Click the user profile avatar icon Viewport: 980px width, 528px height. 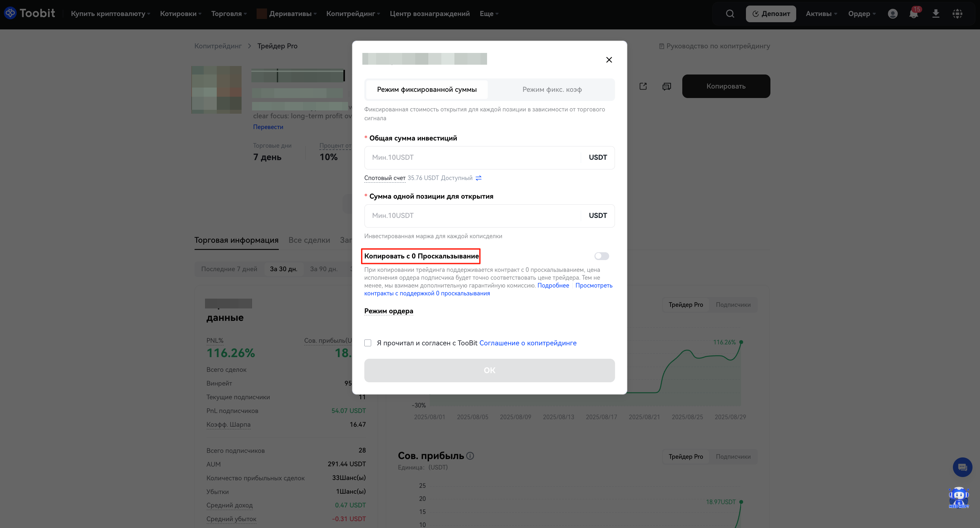click(x=893, y=14)
